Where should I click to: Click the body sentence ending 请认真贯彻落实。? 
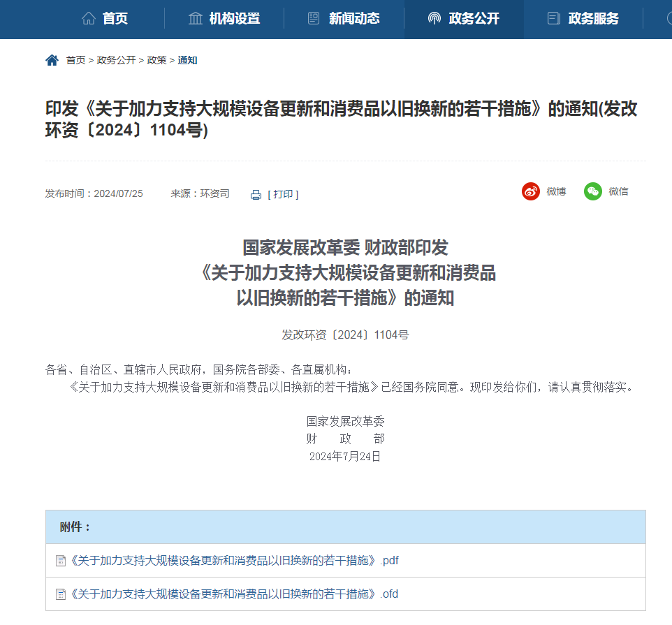[351, 388]
